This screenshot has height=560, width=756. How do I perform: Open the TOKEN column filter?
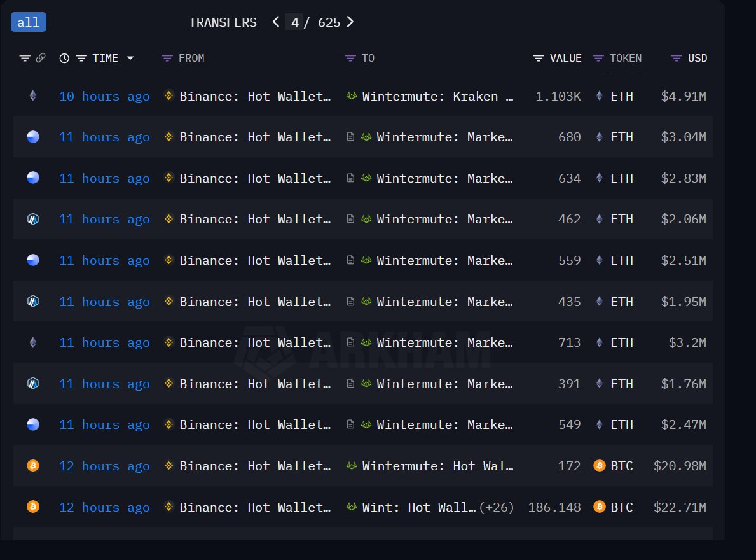[x=598, y=59]
